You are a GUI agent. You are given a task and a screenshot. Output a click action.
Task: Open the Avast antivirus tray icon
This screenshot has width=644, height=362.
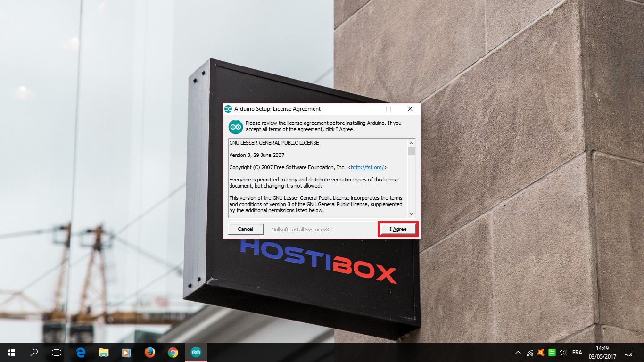tap(541, 353)
